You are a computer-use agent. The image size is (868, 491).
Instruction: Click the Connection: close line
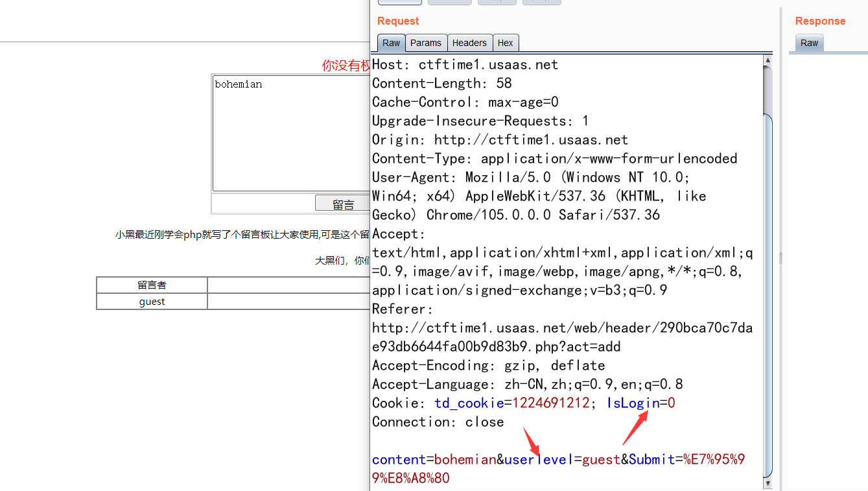pos(438,422)
